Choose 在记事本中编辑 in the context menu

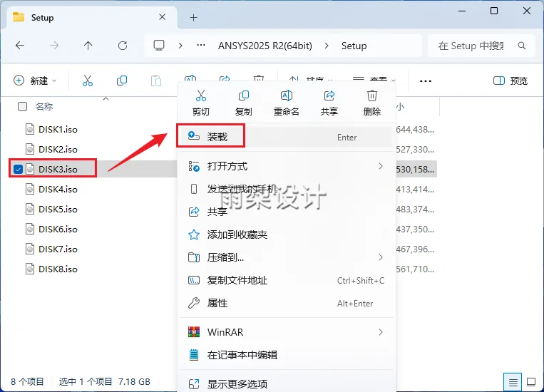(287, 355)
